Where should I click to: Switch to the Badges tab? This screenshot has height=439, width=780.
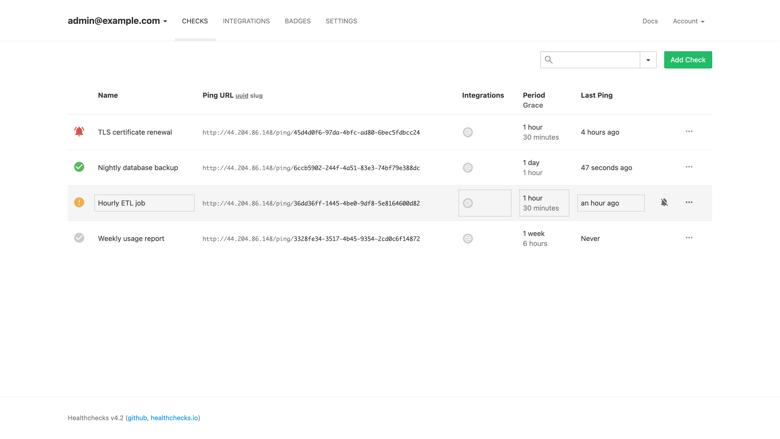click(x=297, y=21)
